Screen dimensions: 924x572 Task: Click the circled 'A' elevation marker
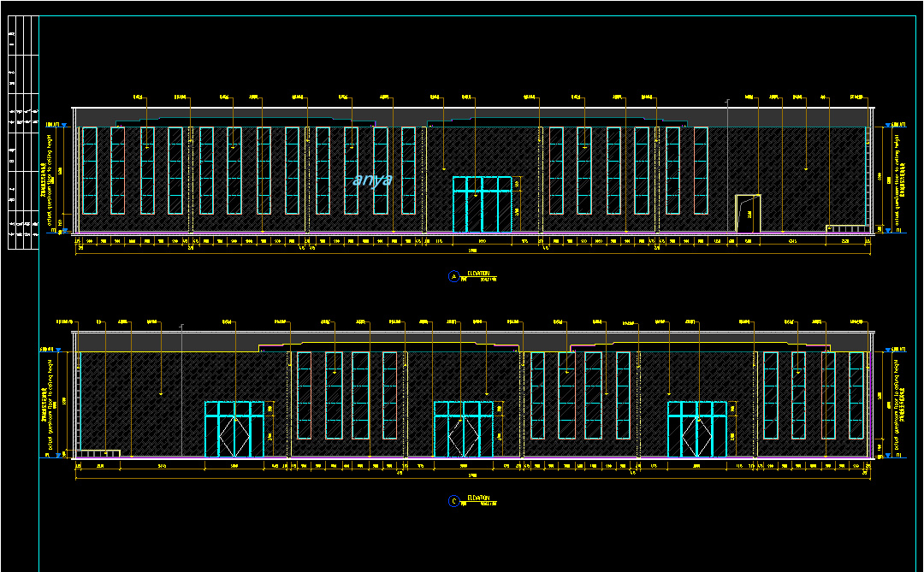(x=453, y=275)
